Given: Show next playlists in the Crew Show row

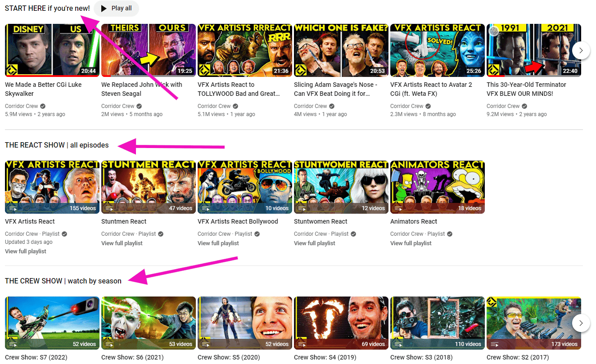Looking at the screenshot, I should click(x=581, y=323).
